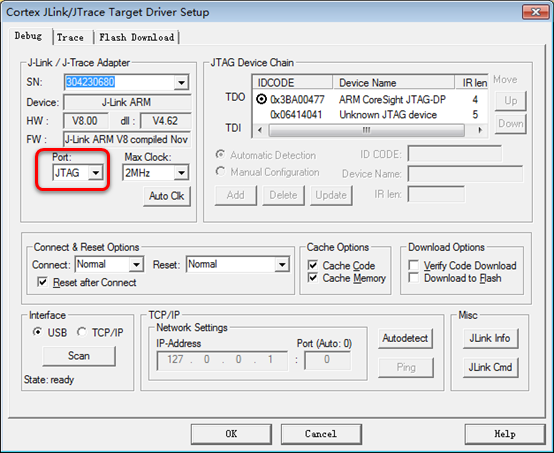Confirm settings with OK button

(231, 434)
